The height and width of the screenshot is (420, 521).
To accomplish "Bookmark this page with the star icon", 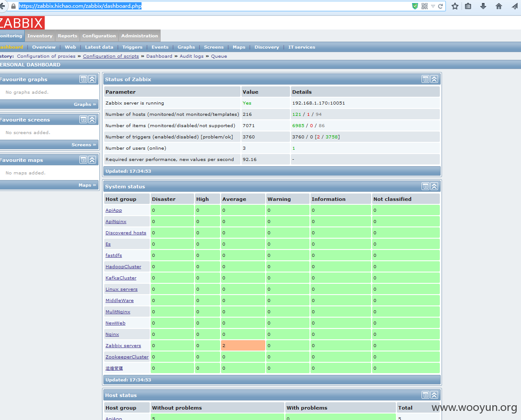I will coord(455,6).
